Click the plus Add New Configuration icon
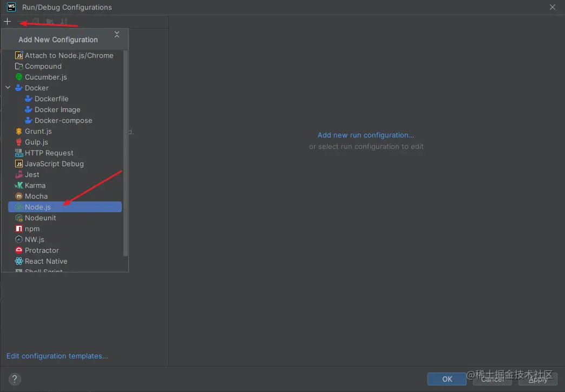Screen dimensions: 565x392 click(x=7, y=22)
